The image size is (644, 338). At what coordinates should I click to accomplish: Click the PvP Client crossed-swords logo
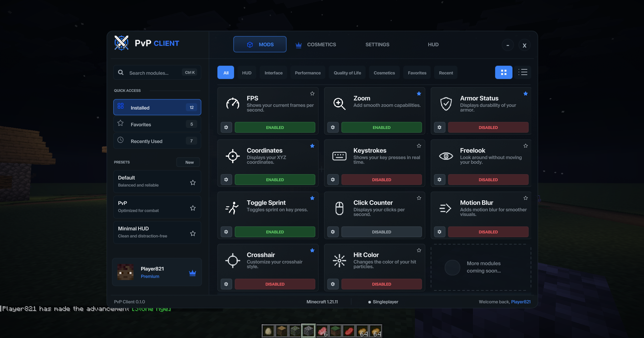(x=121, y=43)
